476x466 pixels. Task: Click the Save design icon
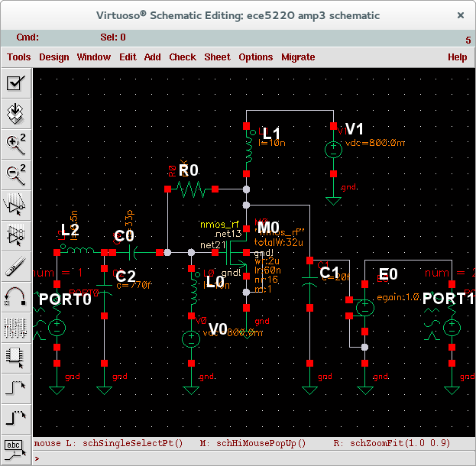[x=16, y=114]
